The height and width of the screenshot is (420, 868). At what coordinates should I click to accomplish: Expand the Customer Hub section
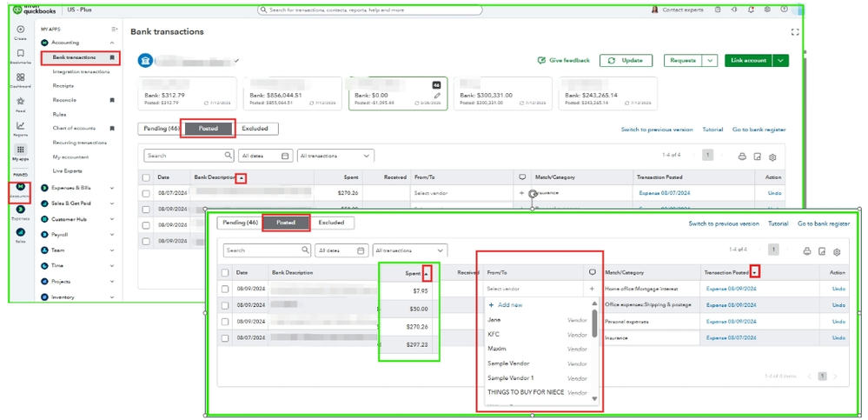coord(112,219)
